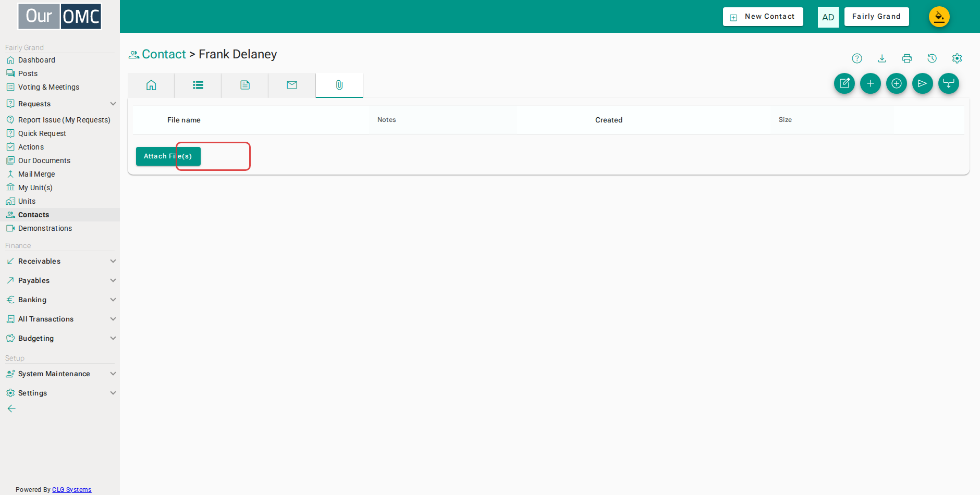Click the round circled-plus button
This screenshot has height=495, width=980.
coord(897,83)
